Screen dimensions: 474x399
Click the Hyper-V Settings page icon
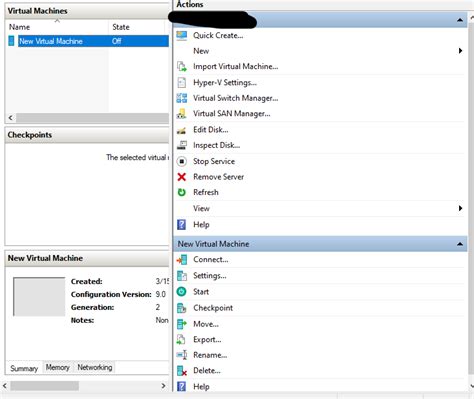tap(182, 82)
